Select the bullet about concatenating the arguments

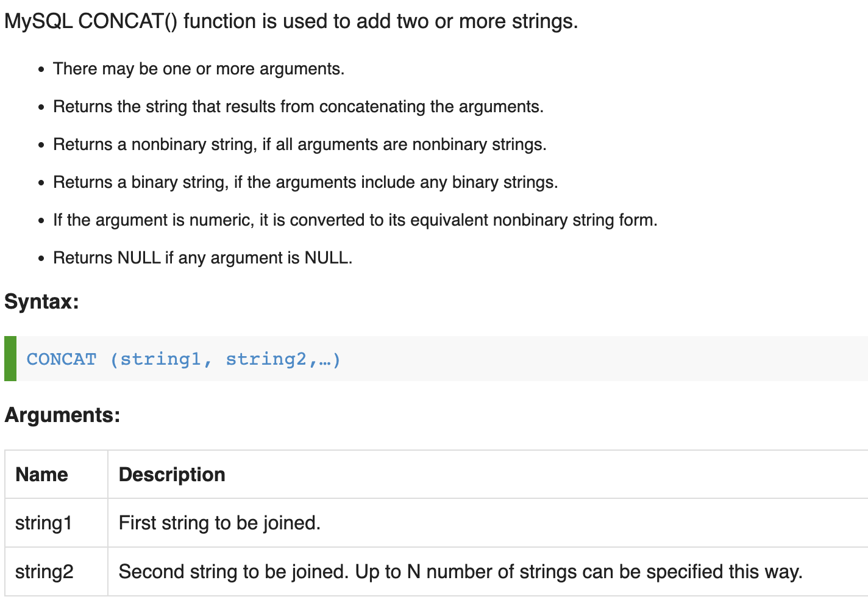(298, 107)
